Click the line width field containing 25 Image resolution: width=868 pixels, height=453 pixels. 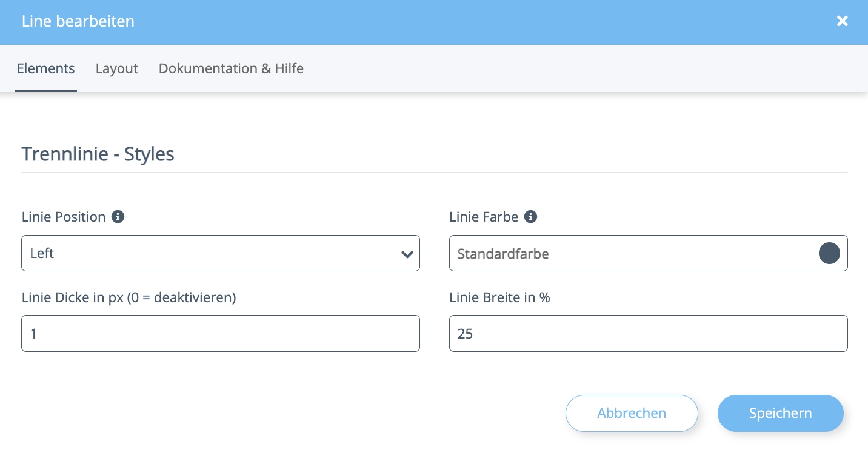coord(648,333)
